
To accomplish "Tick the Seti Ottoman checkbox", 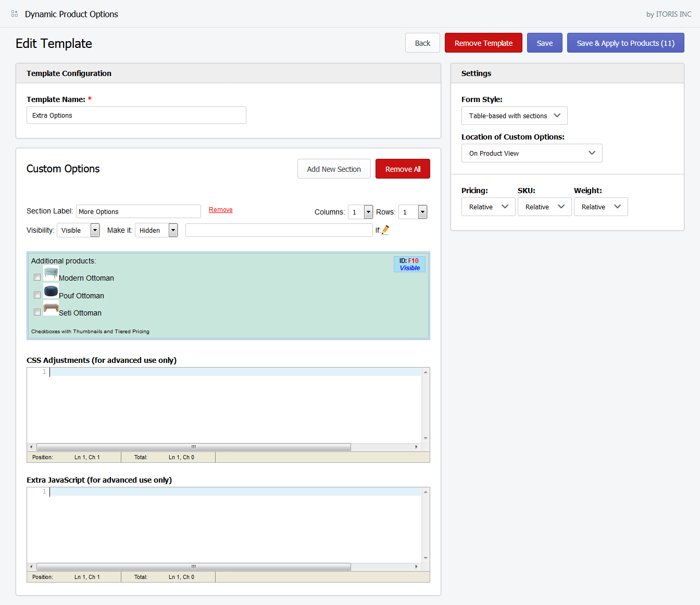I will (37, 312).
